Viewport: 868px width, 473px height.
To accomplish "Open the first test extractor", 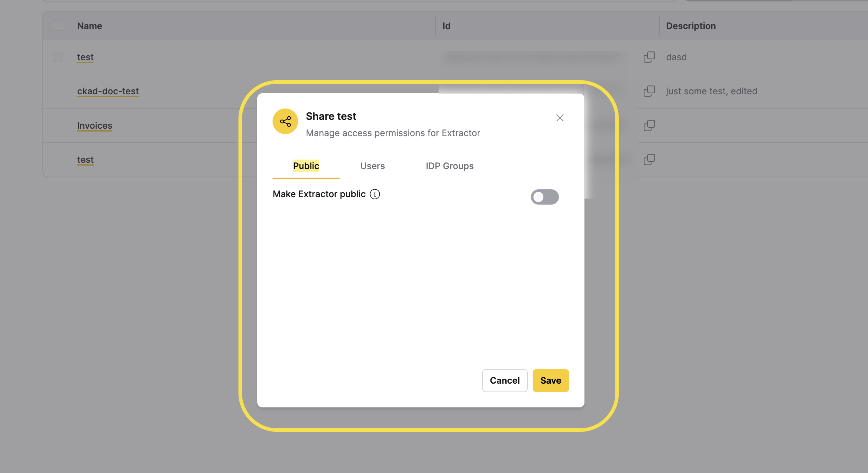I will 85,57.
